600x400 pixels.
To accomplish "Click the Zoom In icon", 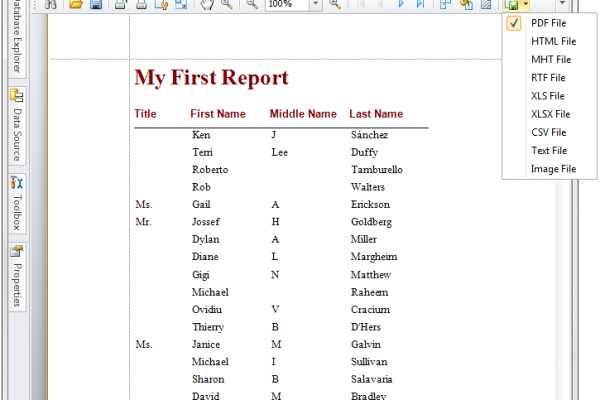I will click(x=335, y=4).
